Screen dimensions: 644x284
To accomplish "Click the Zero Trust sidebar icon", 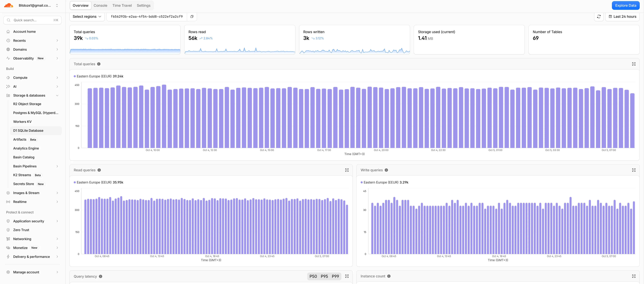I will click(8, 230).
